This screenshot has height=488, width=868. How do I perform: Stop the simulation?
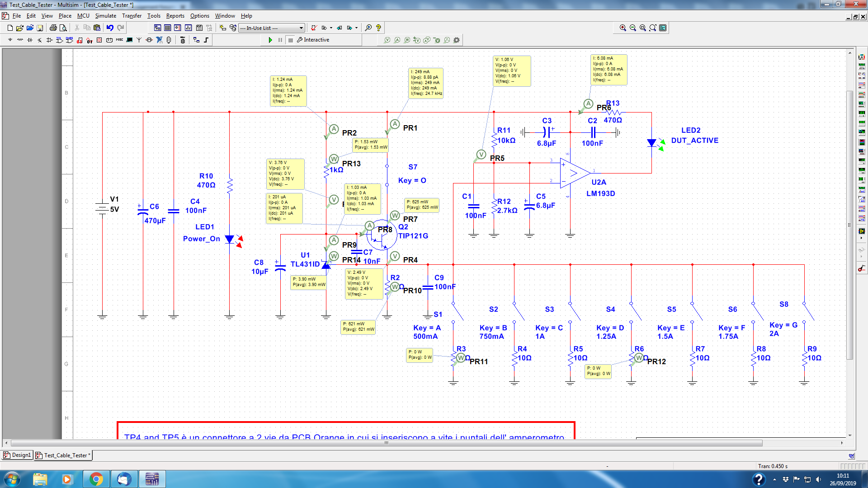click(x=290, y=40)
